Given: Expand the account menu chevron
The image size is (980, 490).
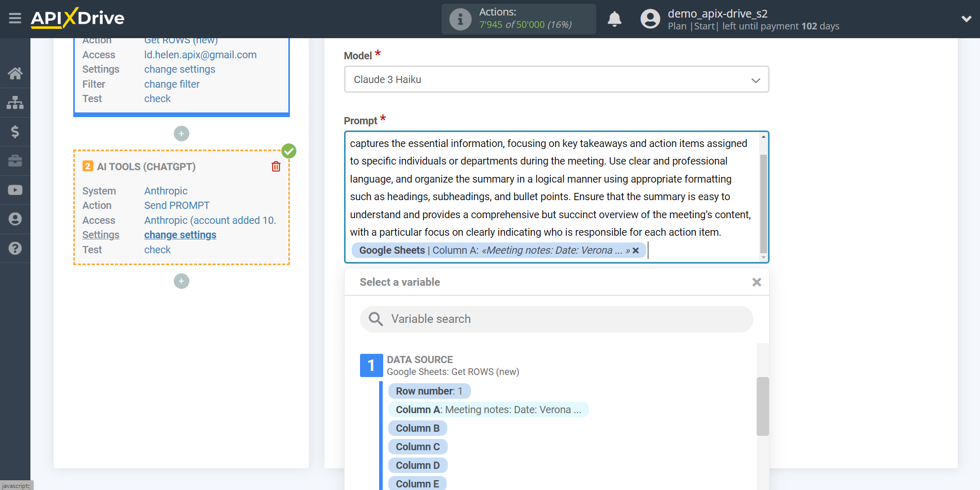Looking at the screenshot, I should coord(966,19).
